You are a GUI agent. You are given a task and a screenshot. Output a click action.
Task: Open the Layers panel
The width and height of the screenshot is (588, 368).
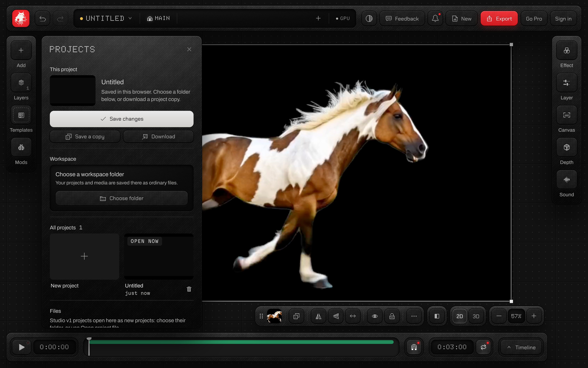tap(21, 83)
